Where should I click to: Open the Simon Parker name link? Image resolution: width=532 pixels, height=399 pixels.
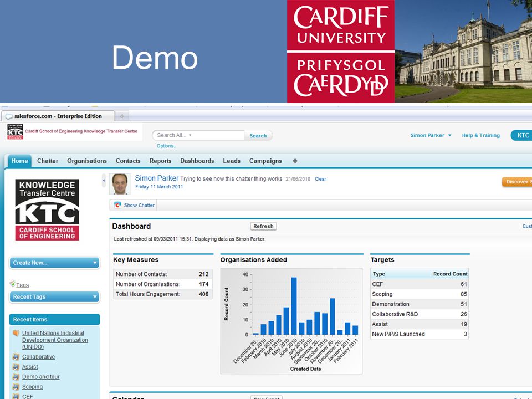pos(156,178)
